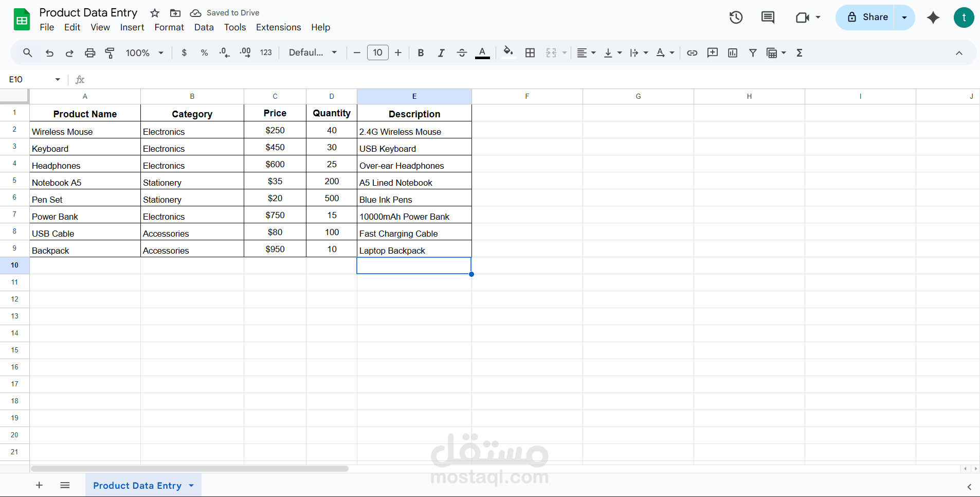Pick a fill color with the paint bucket
This screenshot has width=980, height=497.
point(508,52)
